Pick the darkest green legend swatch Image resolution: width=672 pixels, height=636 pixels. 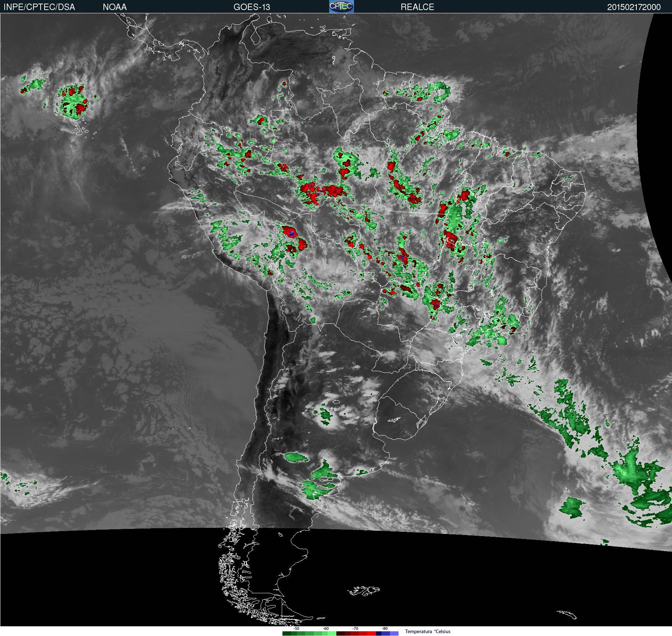[287, 633]
